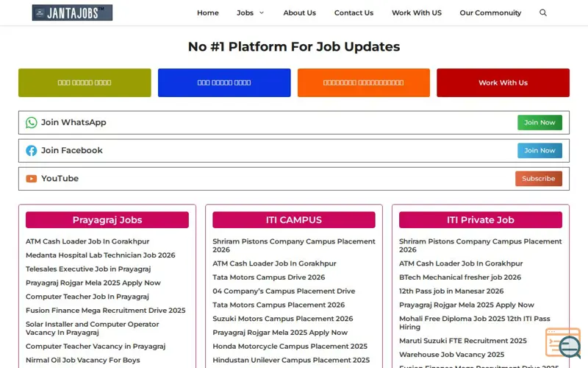Screen dimensions: 588x368
Task: Open Prayagraj Rojgar Mela link in ITI Private Job
Action: click(x=467, y=305)
